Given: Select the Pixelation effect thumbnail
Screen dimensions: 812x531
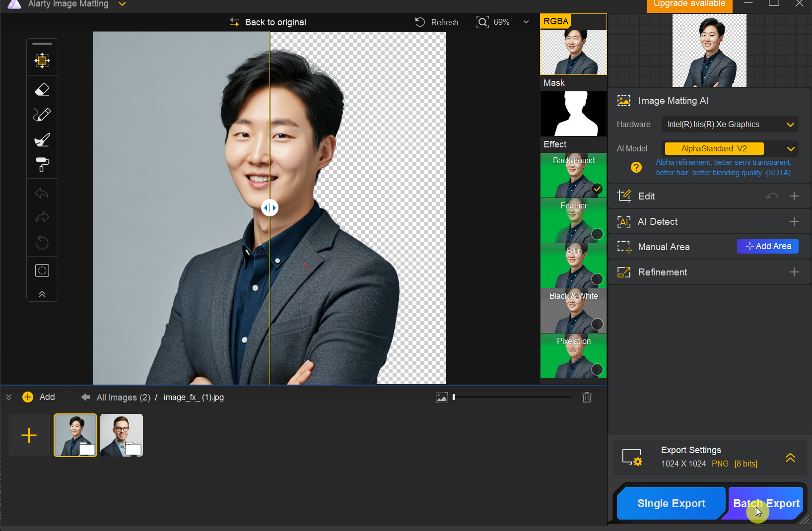Looking at the screenshot, I should tap(573, 356).
